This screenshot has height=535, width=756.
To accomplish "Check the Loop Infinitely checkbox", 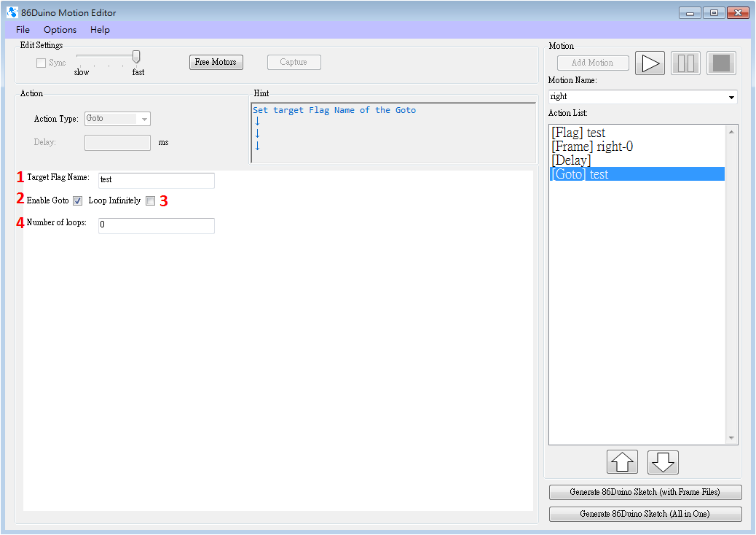I will 151,200.
